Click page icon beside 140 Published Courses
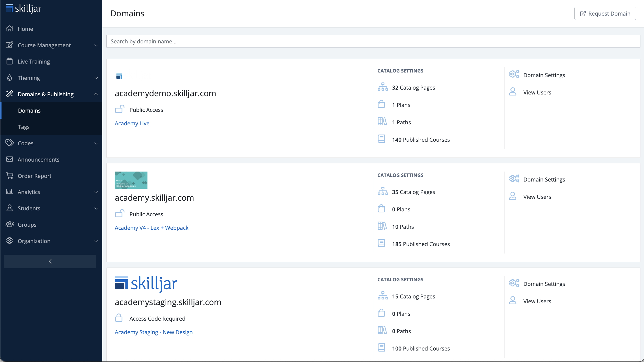644x362 pixels. (381, 139)
